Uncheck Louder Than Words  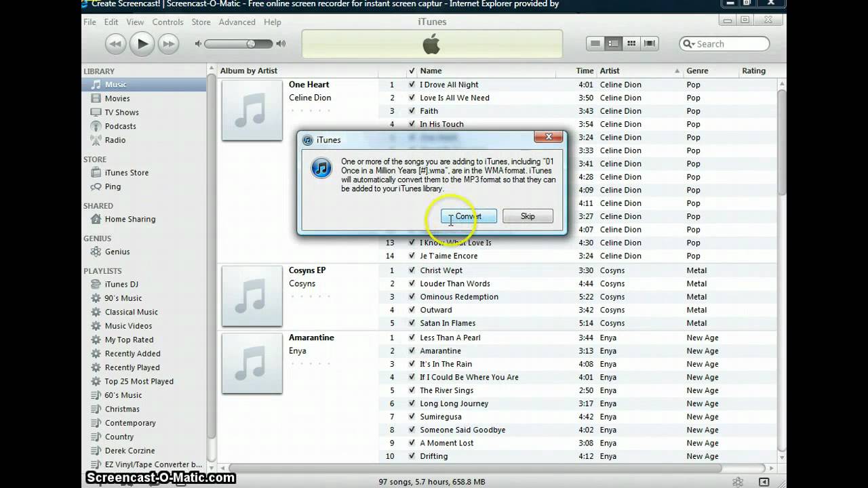pos(412,283)
